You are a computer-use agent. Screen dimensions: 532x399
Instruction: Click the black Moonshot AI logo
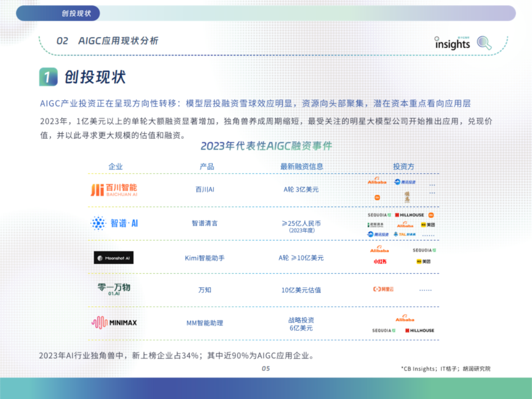114,258
